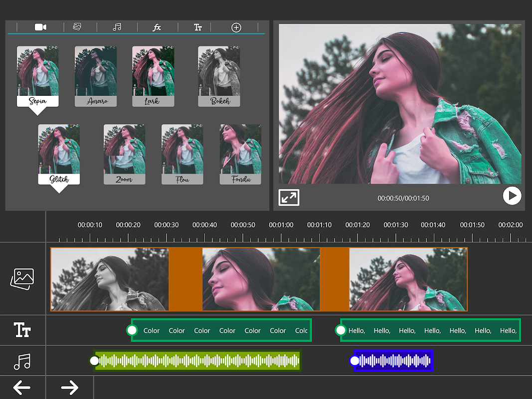Image resolution: width=532 pixels, height=399 pixels.
Task: Pick the Fondu transition effect
Action: (240, 154)
